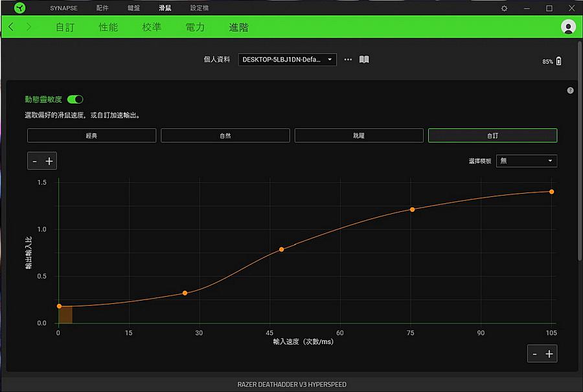Viewport: 583px width, 392px height.
Task: Choose the 跳躍 sensitivity preset
Action: pyautogui.click(x=359, y=135)
